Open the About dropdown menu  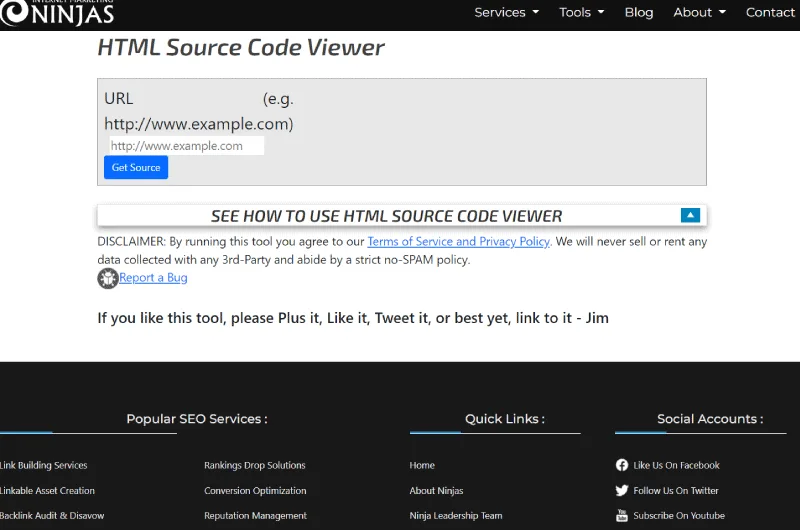(699, 12)
